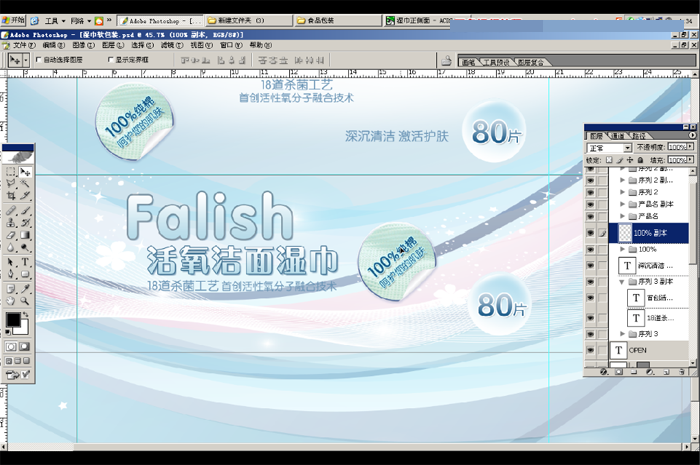Viewport: 700px width, 465px height.
Task: Expand the 产品名 layer group
Action: [623, 216]
